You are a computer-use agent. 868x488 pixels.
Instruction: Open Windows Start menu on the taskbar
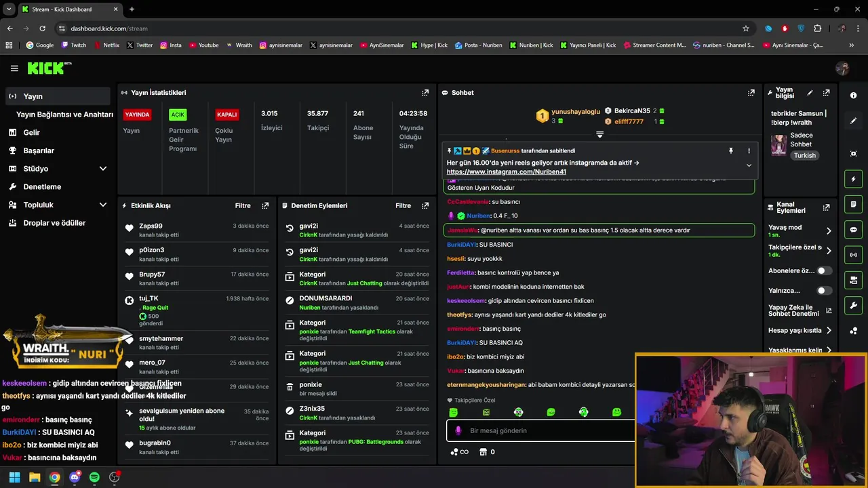14,477
